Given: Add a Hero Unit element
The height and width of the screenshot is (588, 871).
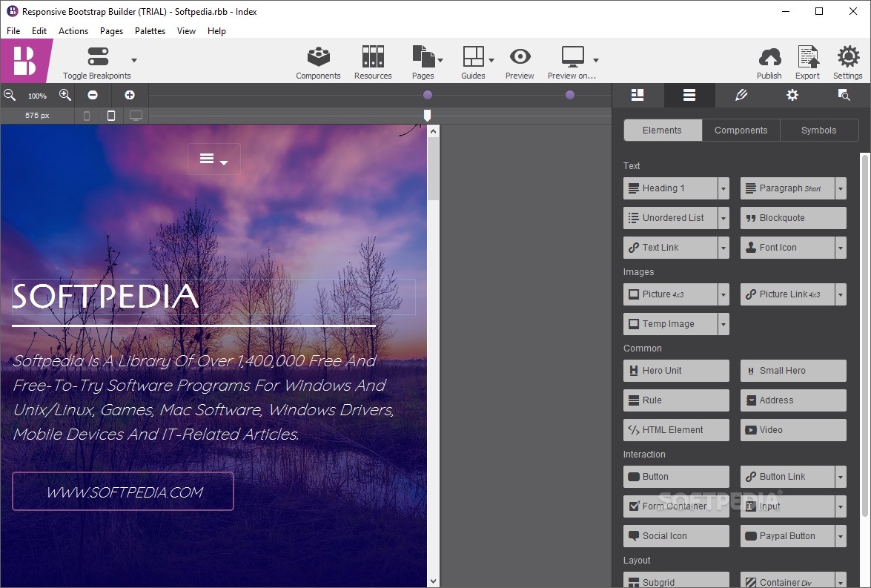Looking at the screenshot, I should 676,371.
